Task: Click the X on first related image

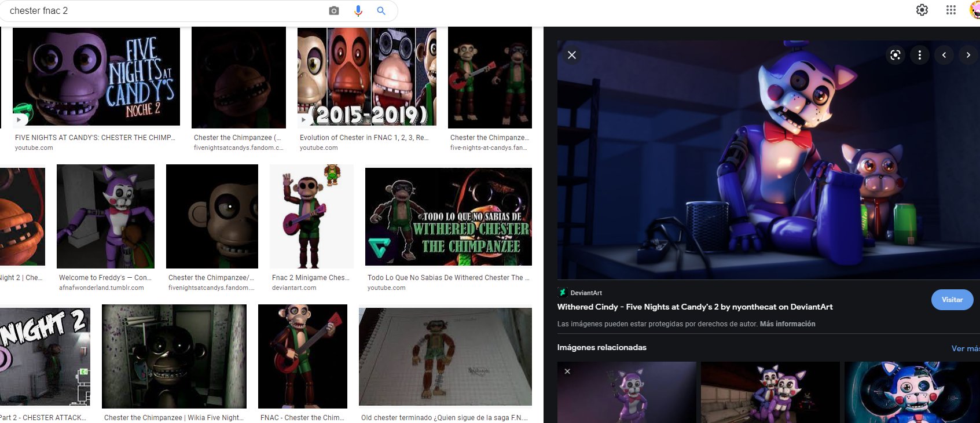Action: (x=567, y=371)
